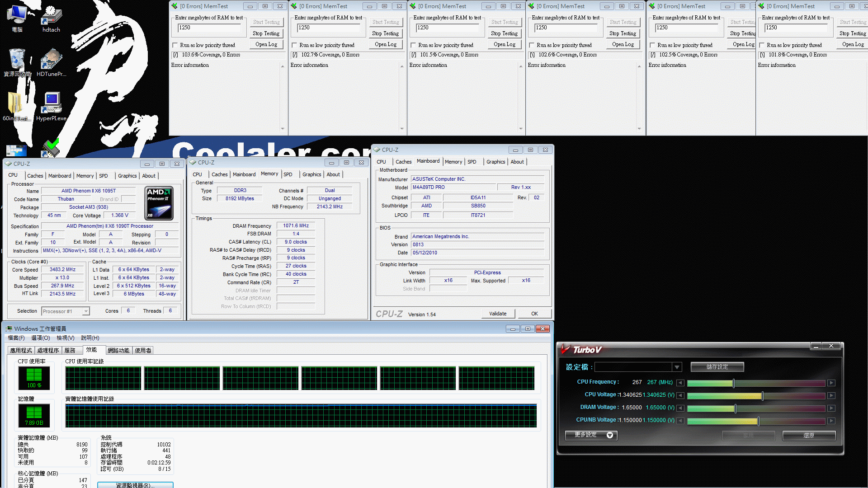Click the title icon of MemTest at 102.7% coverage

point(294,6)
